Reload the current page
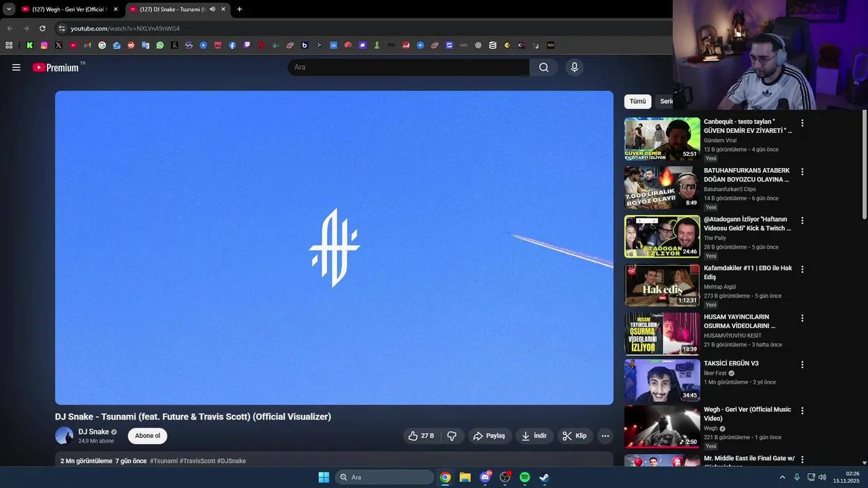 [x=42, y=28]
